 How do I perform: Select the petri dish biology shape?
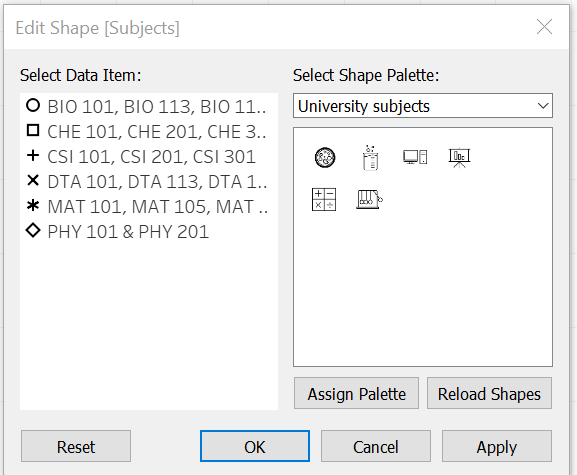(325, 157)
